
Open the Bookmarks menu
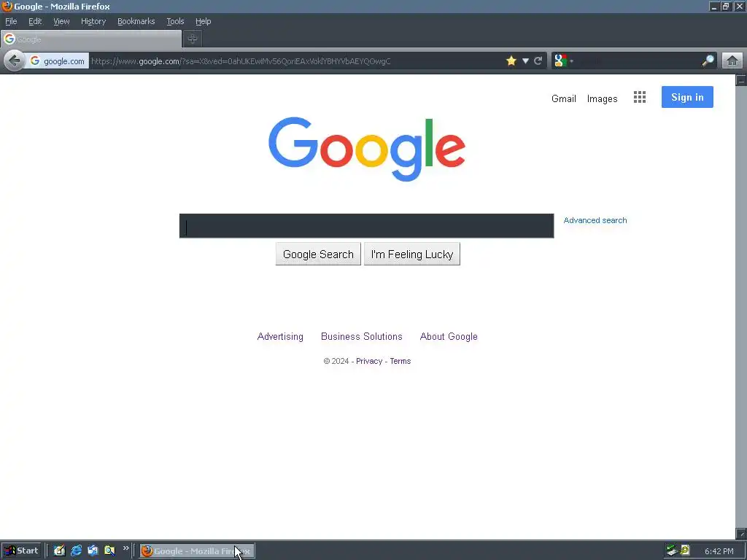136,21
